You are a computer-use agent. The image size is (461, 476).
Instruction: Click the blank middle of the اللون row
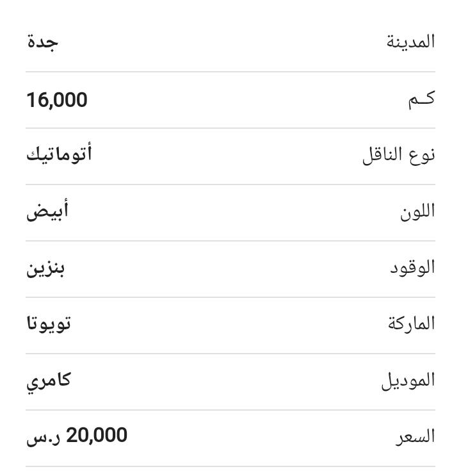[230, 213]
